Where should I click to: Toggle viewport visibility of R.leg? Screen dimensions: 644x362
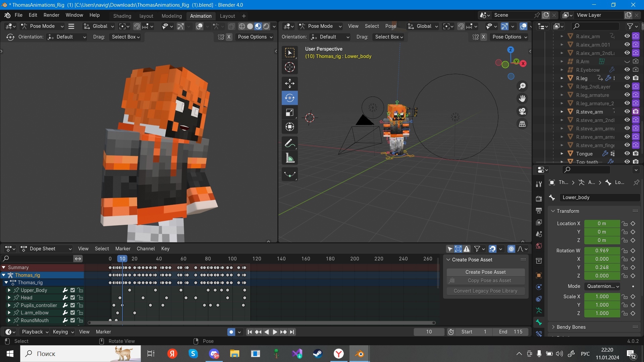(x=627, y=78)
